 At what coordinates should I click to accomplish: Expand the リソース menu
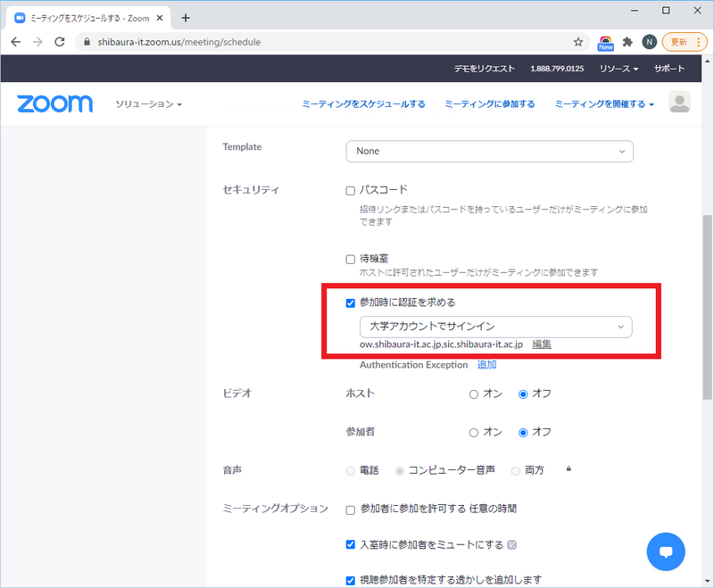[619, 69]
